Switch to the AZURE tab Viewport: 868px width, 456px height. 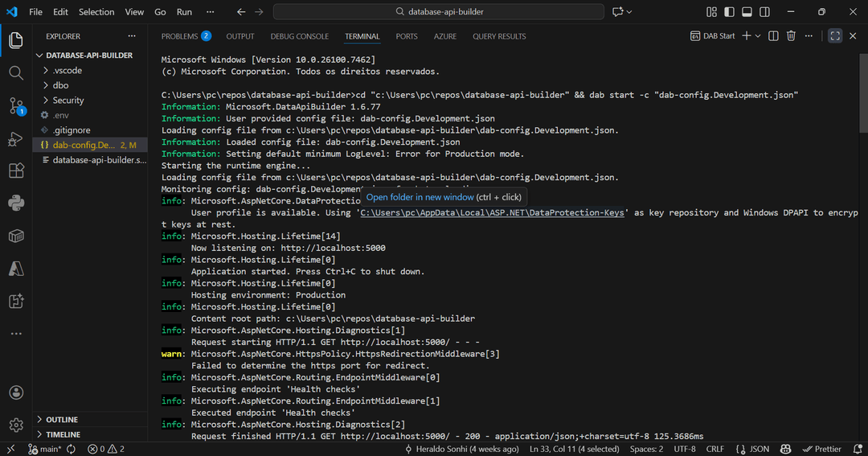point(445,36)
